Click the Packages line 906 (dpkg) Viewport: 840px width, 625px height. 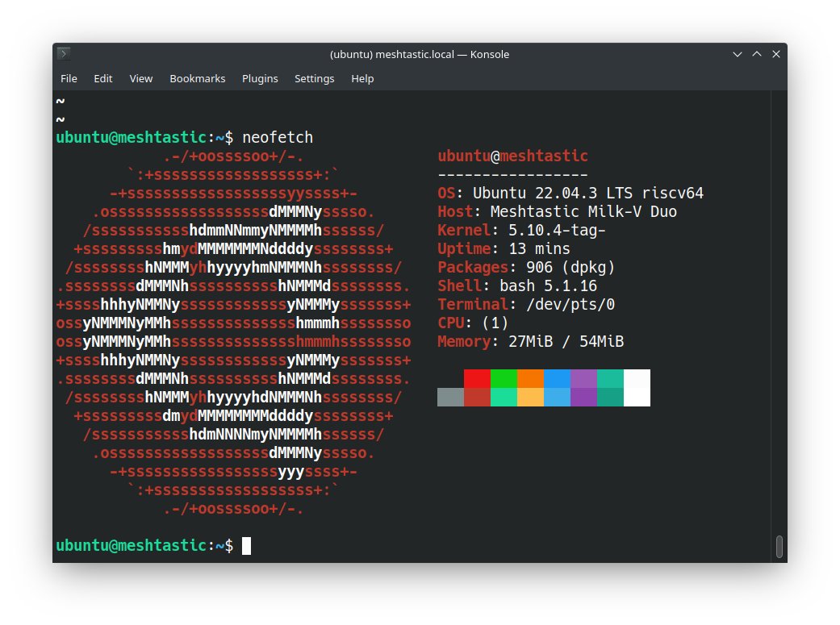[x=526, y=267]
